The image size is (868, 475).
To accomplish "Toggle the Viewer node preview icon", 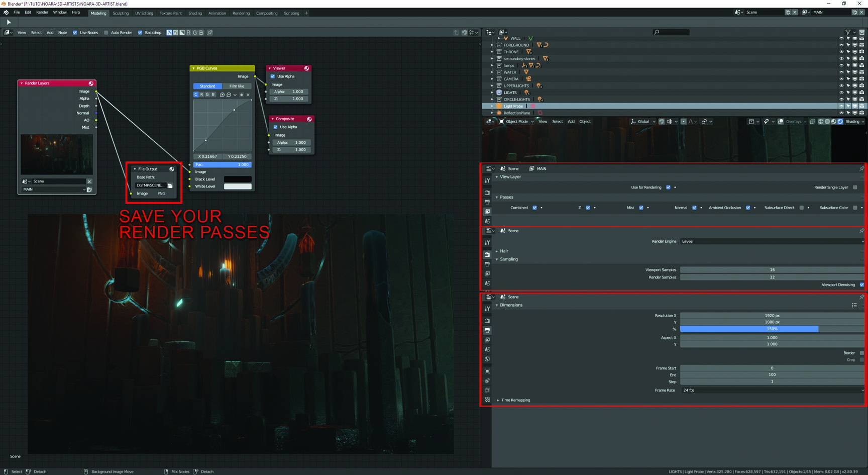I will click(x=306, y=68).
